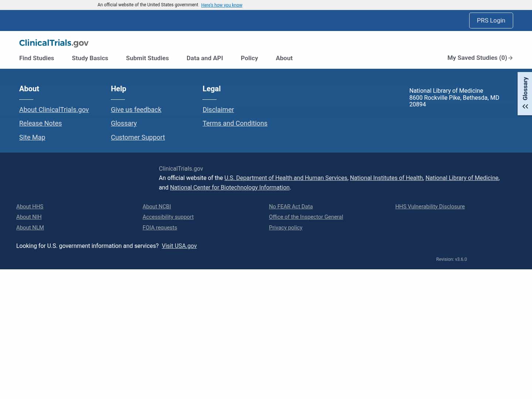Image resolution: width=532 pixels, height=399 pixels.
Task: Open Customer Support link
Action: [138, 137]
